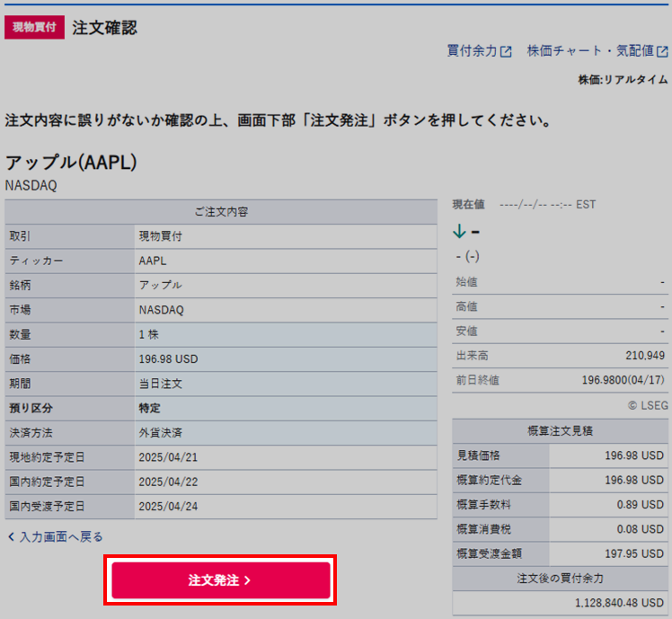Click the external-link icon beside 買付余力

click(506, 52)
